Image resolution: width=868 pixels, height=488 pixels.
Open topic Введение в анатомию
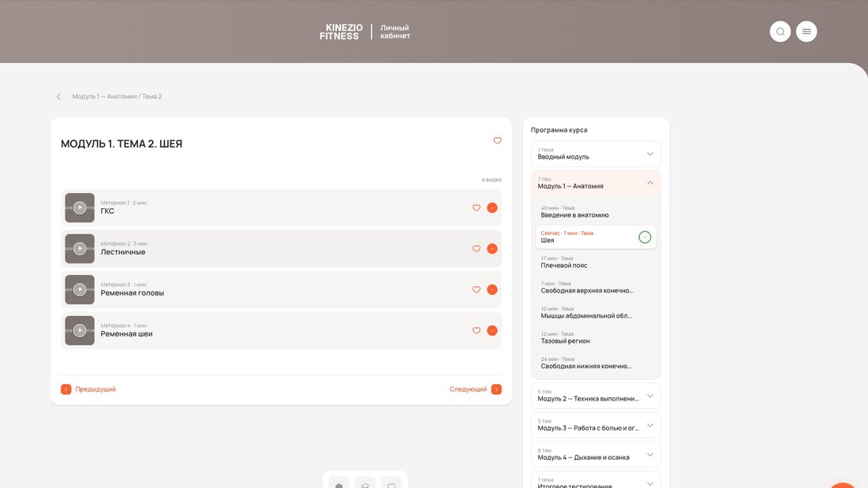[x=596, y=212]
